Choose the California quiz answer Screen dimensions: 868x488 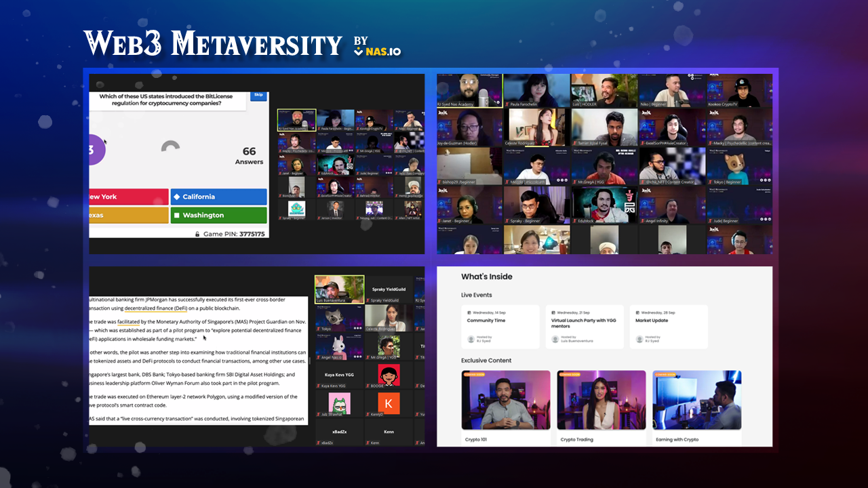coord(219,197)
